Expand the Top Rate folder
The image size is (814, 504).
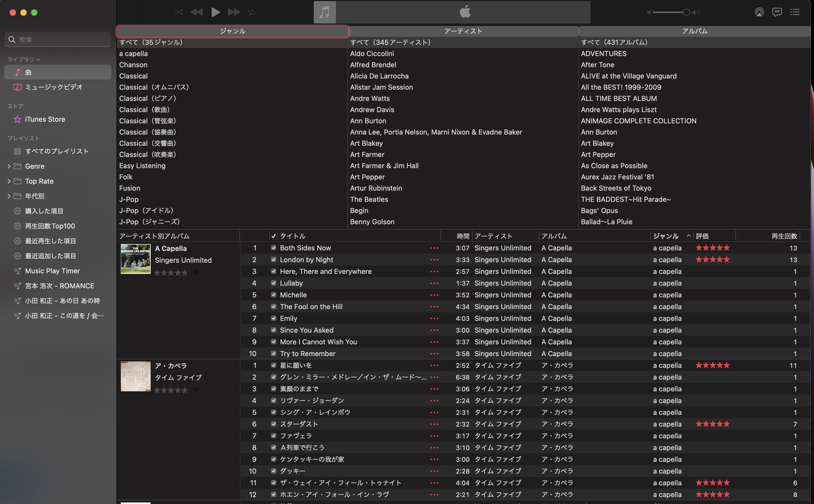9,181
